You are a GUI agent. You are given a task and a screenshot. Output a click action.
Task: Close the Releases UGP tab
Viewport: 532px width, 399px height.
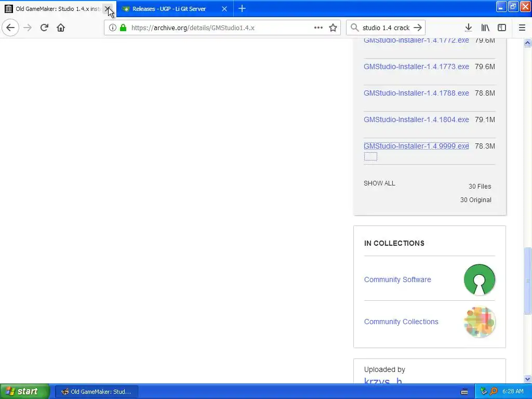pyautogui.click(x=224, y=9)
